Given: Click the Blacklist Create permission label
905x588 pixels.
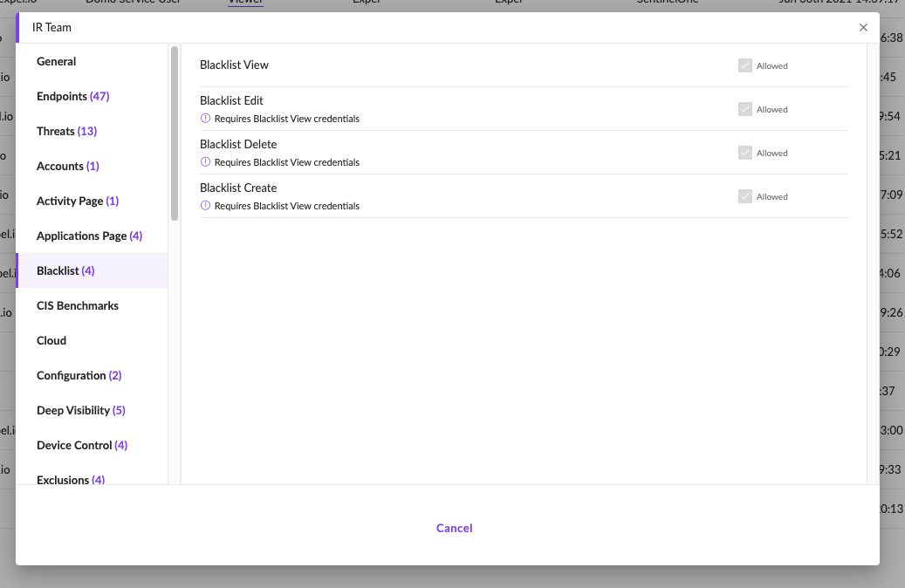Looking at the screenshot, I should [x=238, y=188].
